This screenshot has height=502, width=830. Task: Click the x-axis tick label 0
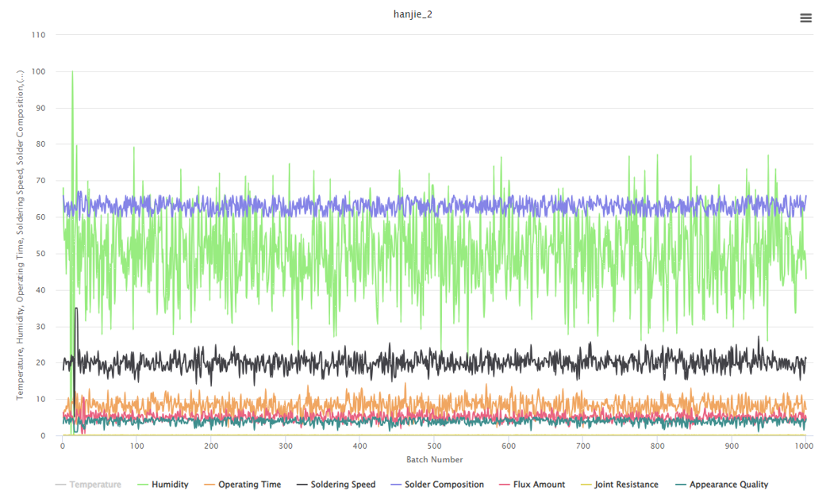[x=63, y=447]
